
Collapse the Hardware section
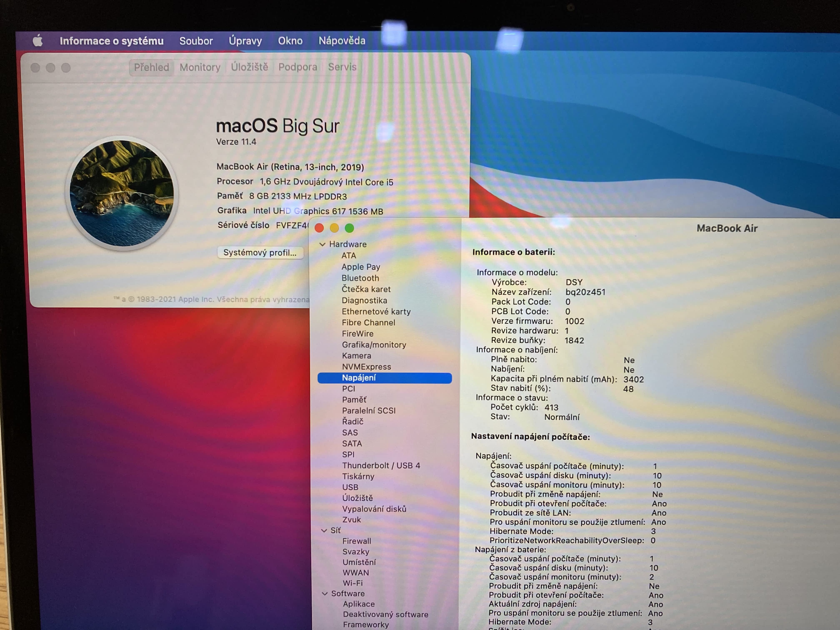[x=322, y=244]
